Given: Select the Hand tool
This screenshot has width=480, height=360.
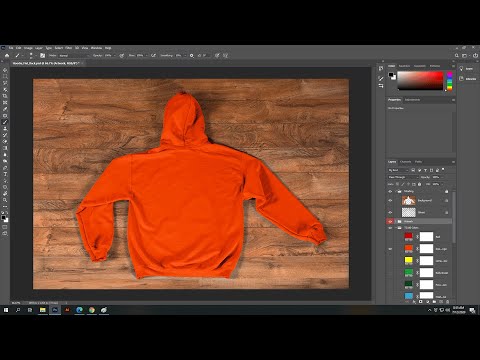Looking at the screenshot, I should 5,194.
